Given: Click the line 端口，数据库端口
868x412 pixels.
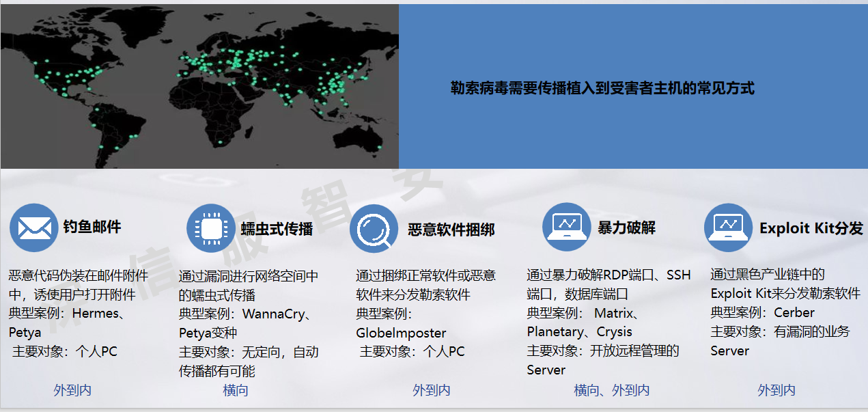Looking at the screenshot, I should [577, 294].
